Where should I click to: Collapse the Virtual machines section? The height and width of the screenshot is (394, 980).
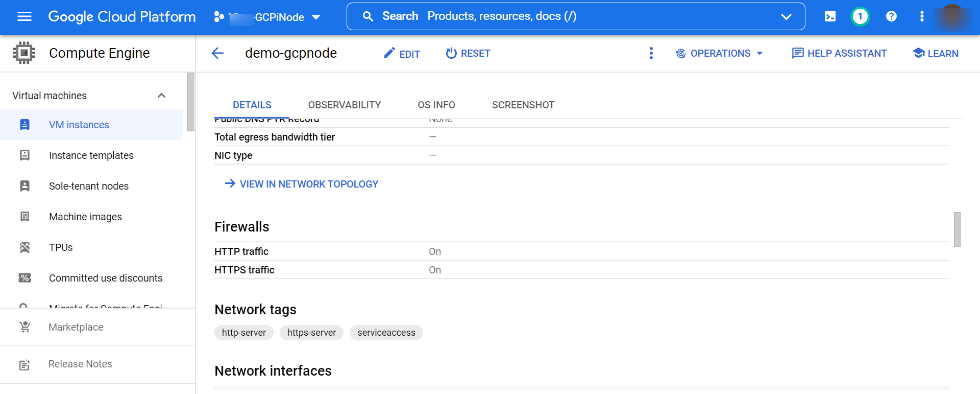(x=161, y=96)
